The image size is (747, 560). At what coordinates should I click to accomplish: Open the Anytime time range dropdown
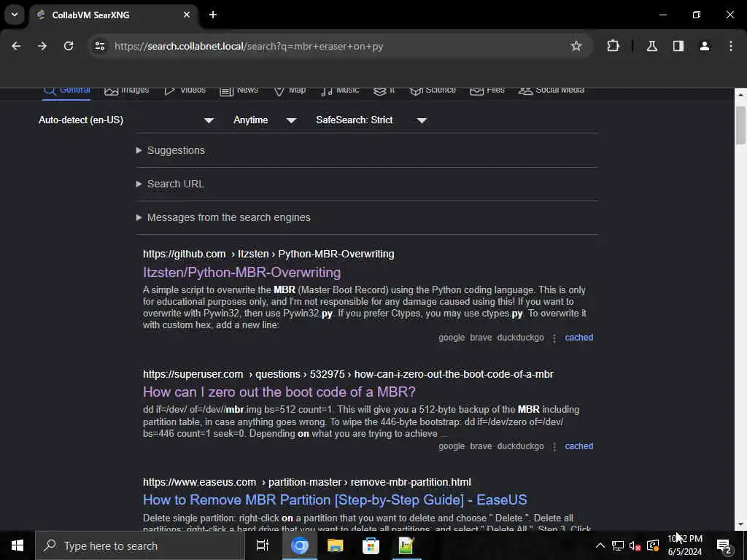pyautogui.click(x=265, y=120)
